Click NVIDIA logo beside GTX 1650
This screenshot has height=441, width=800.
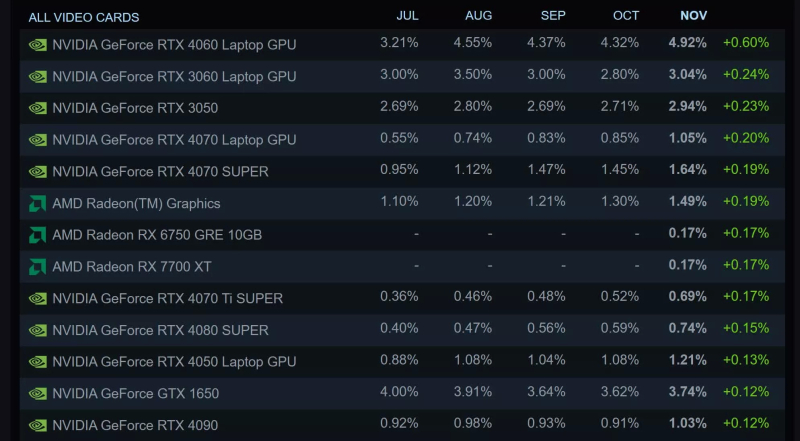[x=38, y=394]
